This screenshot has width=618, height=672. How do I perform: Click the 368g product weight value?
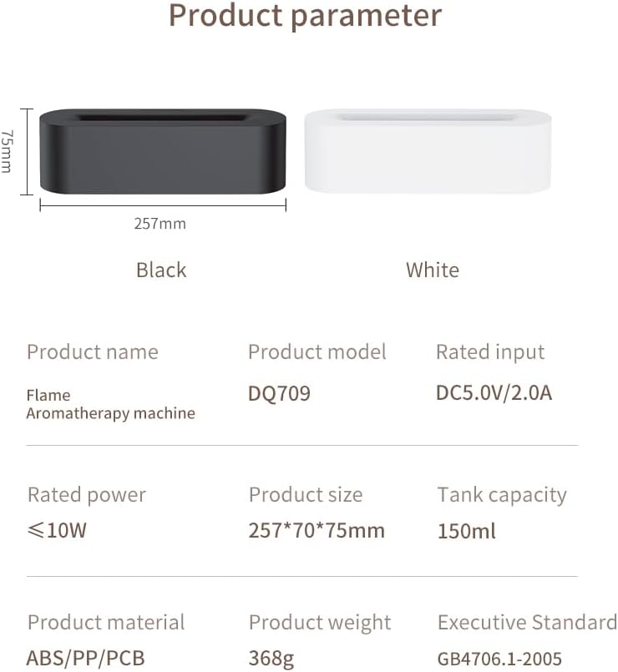click(271, 659)
